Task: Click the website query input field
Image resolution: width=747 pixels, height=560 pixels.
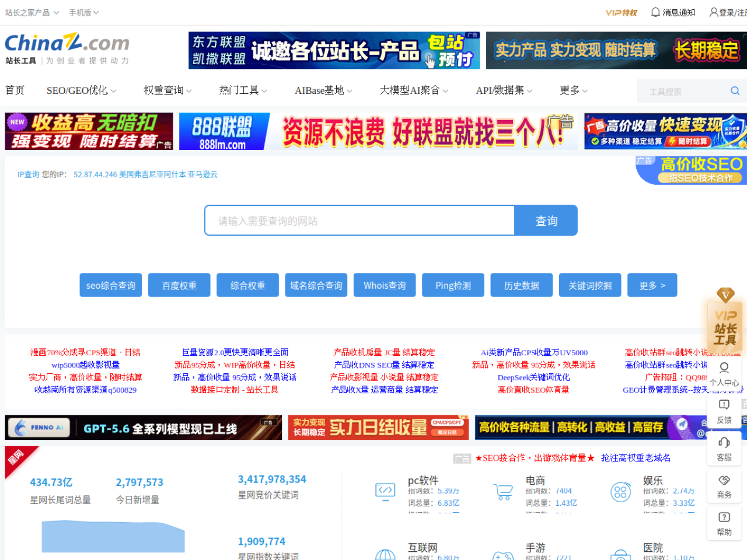Action: 359,220
